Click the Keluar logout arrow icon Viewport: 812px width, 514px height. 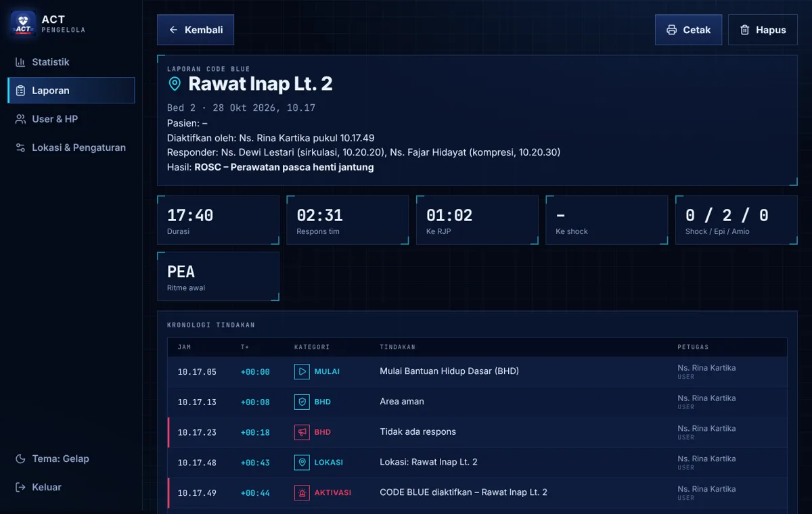(20, 487)
